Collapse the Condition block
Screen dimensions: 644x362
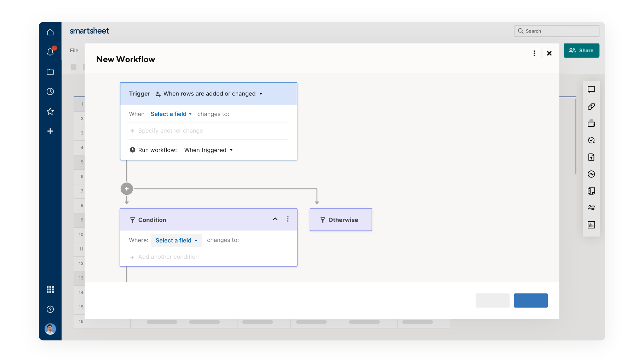tap(275, 219)
